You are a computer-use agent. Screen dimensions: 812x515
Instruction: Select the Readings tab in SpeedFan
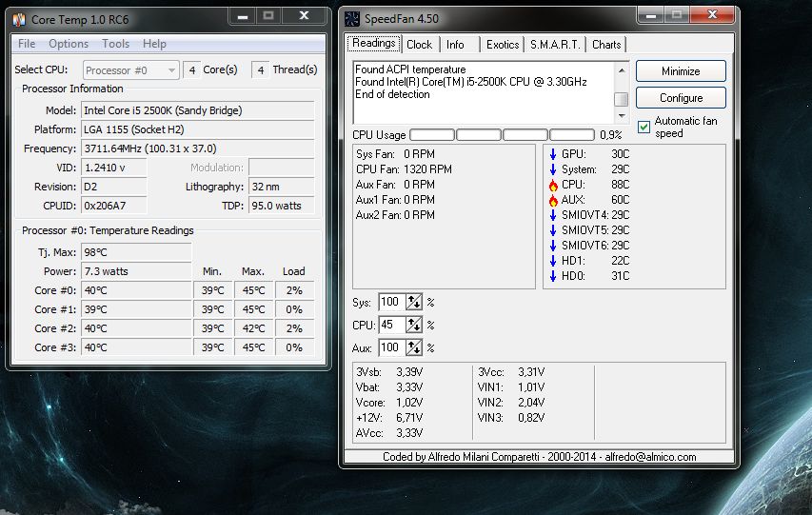pyautogui.click(x=374, y=43)
